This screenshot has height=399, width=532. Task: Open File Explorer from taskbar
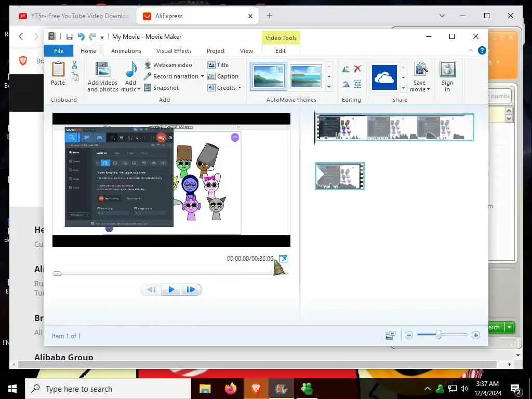tap(205, 389)
